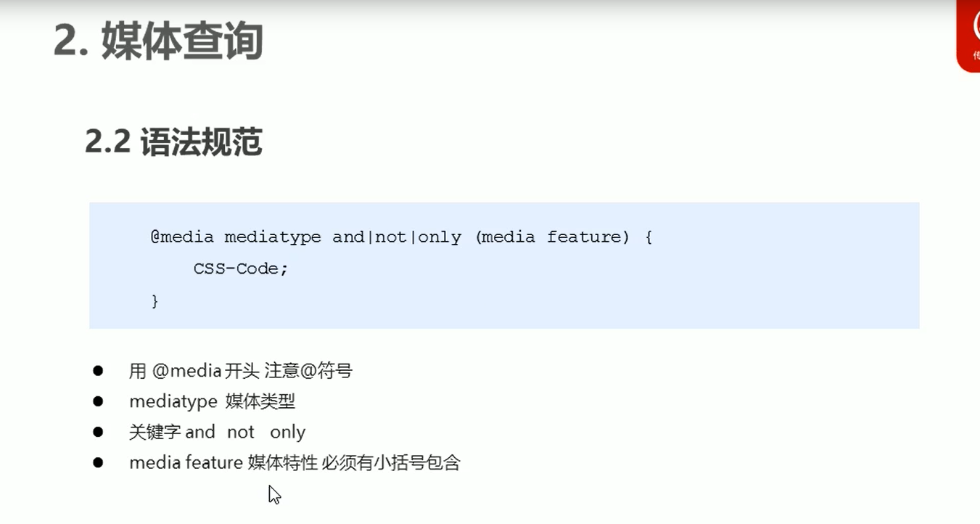The height and width of the screenshot is (524, 980).
Task: Click the word 'not' in the keywords bullet
Action: (241, 433)
